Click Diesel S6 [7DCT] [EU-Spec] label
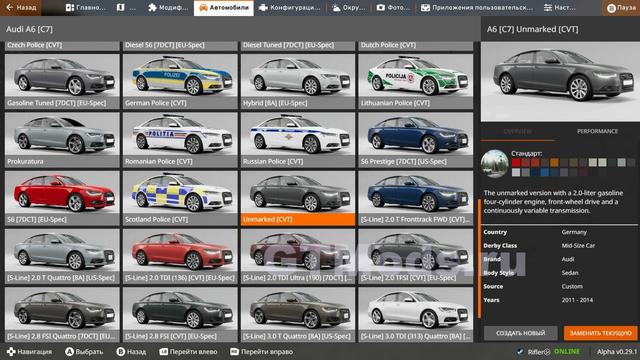640x360 pixels. point(164,45)
